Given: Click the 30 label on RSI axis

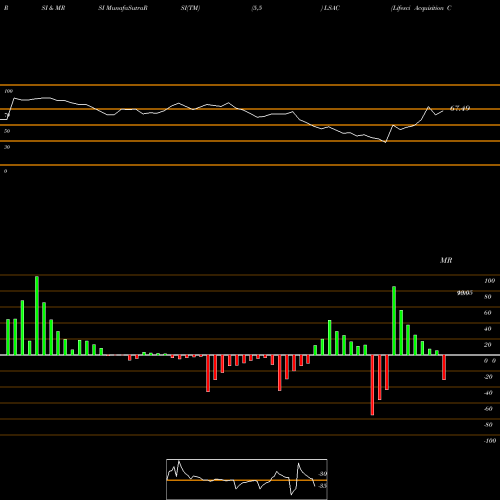Looking at the screenshot, I should click(7, 147).
